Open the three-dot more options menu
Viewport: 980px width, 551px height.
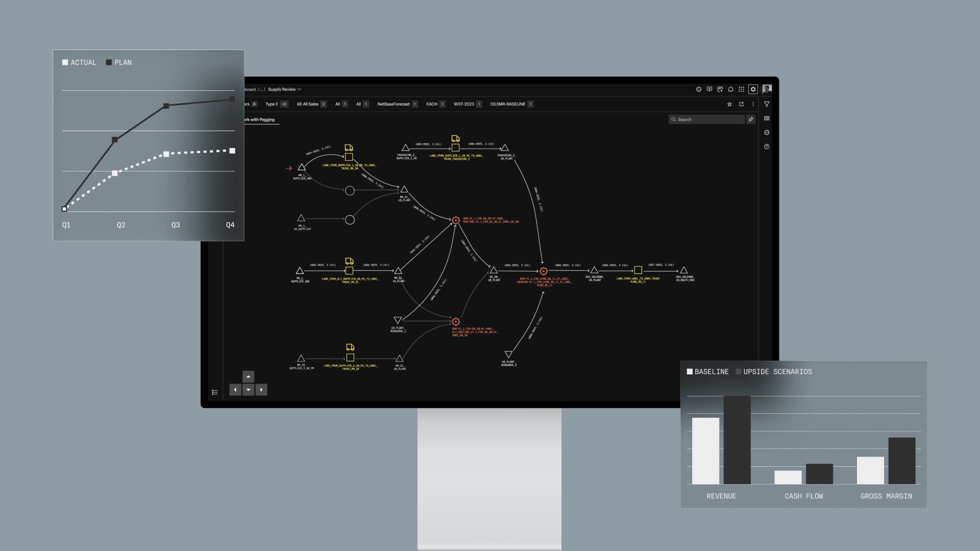pos(753,104)
